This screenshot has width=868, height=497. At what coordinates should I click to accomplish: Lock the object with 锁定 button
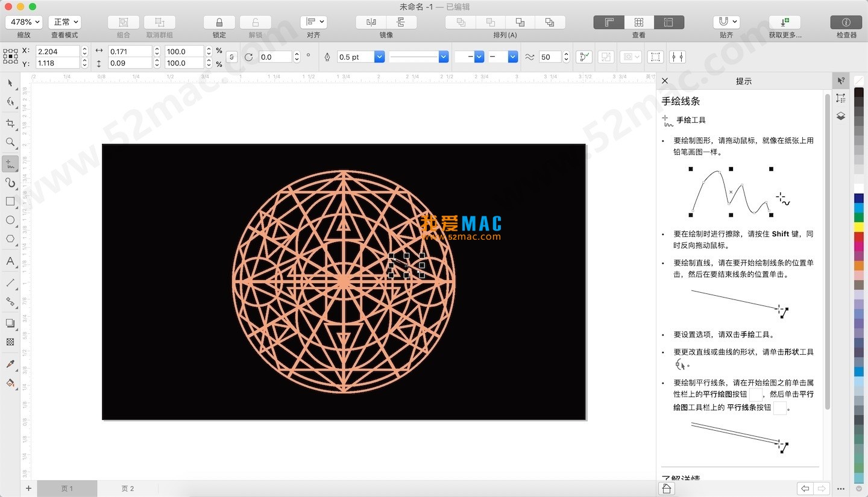[x=219, y=22]
